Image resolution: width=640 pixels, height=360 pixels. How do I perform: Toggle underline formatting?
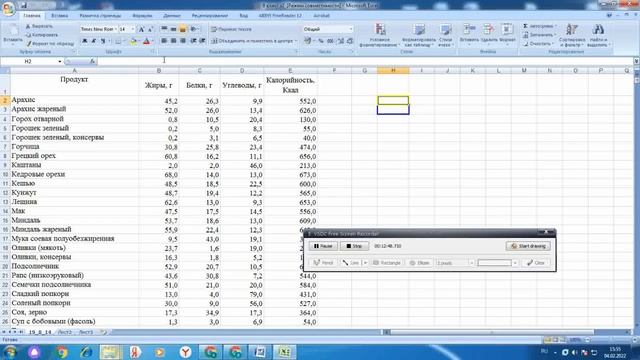click(103, 41)
